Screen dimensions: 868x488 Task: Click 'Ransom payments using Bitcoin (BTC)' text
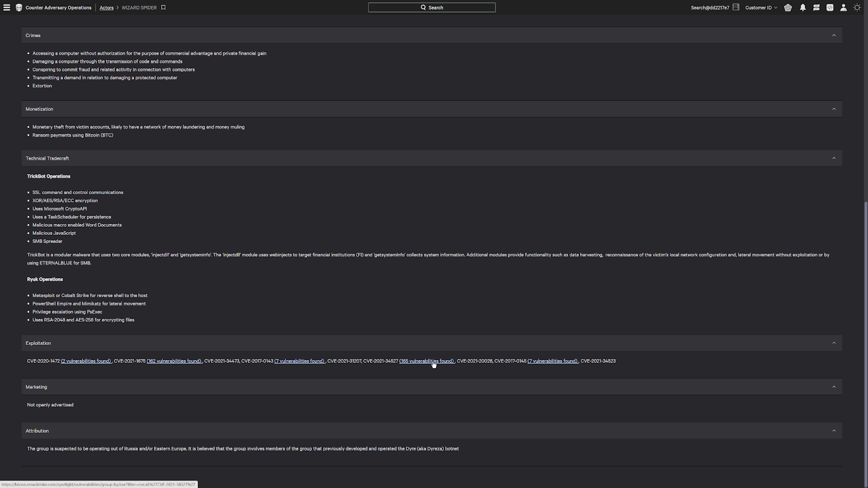(x=73, y=135)
